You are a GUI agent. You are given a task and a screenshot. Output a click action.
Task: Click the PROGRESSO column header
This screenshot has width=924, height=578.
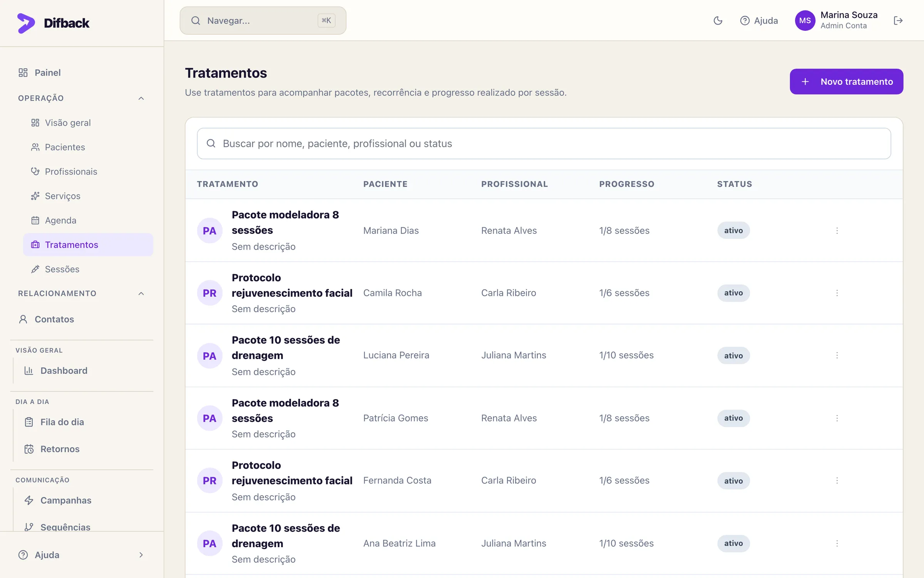tap(627, 184)
